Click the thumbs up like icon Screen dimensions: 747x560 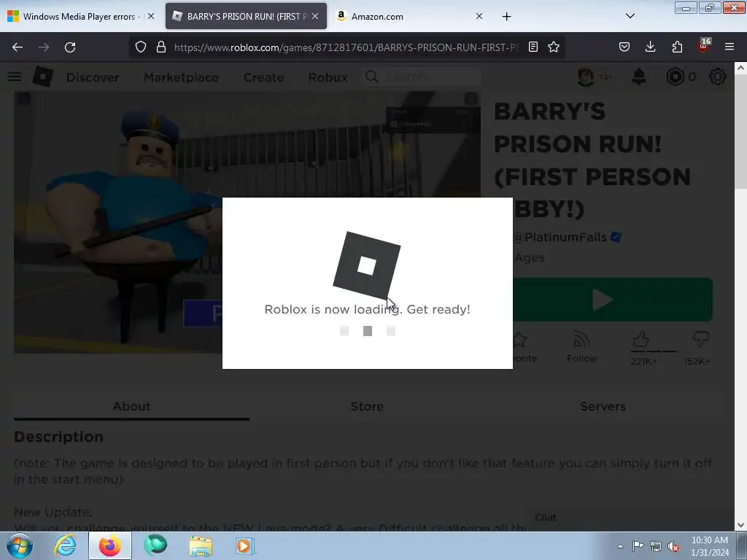tap(641, 340)
